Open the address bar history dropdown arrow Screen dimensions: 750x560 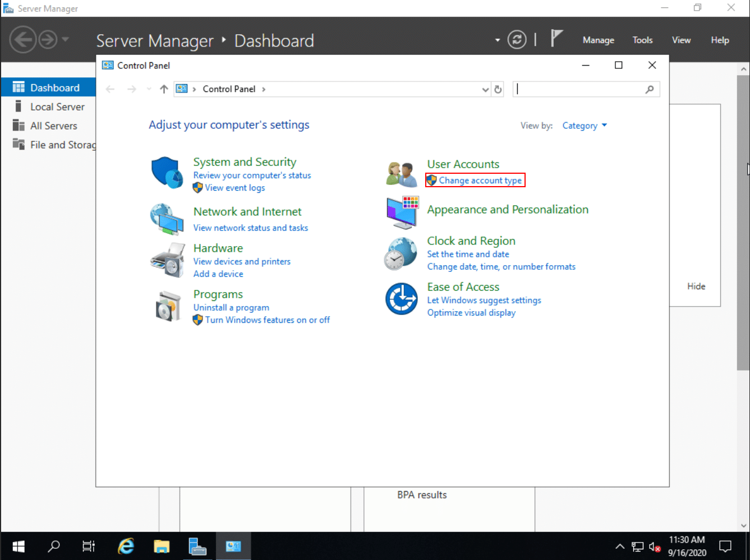[485, 89]
